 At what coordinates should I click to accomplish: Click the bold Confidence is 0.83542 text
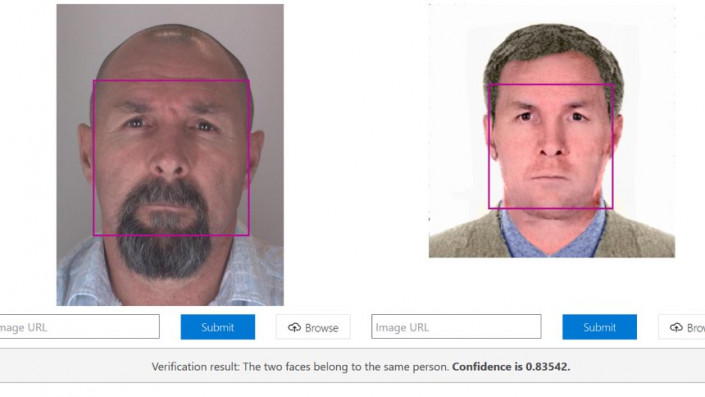pos(511,366)
